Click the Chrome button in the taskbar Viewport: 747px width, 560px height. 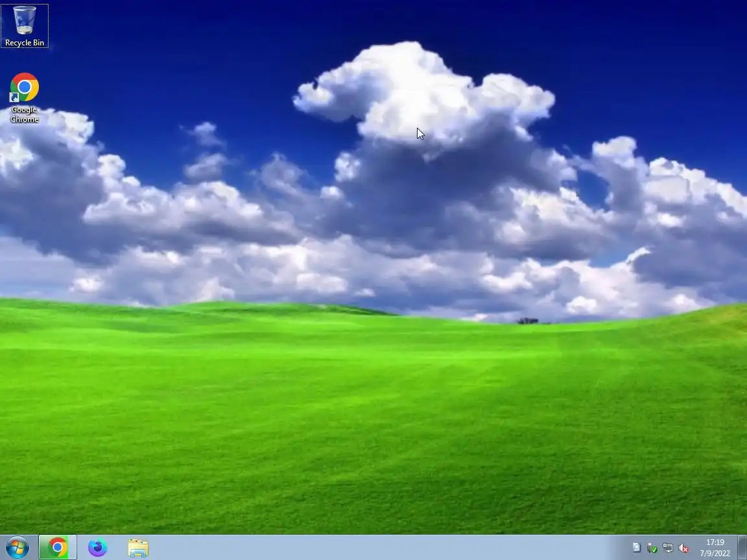point(57,548)
